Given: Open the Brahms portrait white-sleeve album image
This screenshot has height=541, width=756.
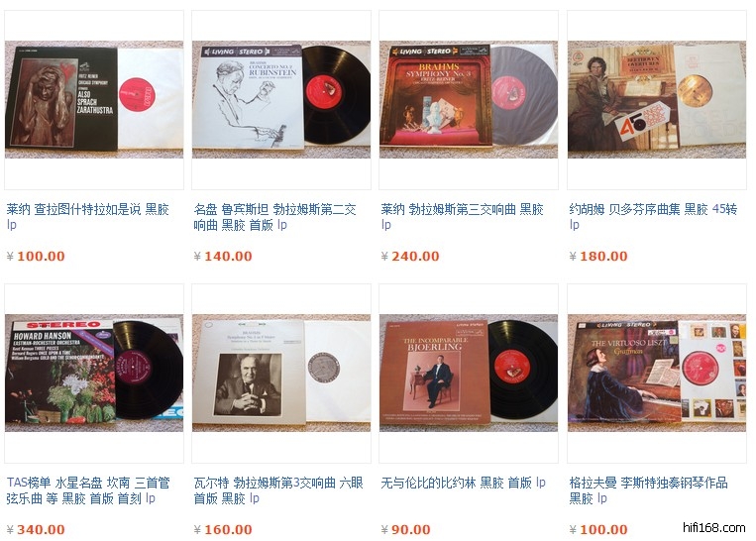Looking at the screenshot, I should pos(281,373).
